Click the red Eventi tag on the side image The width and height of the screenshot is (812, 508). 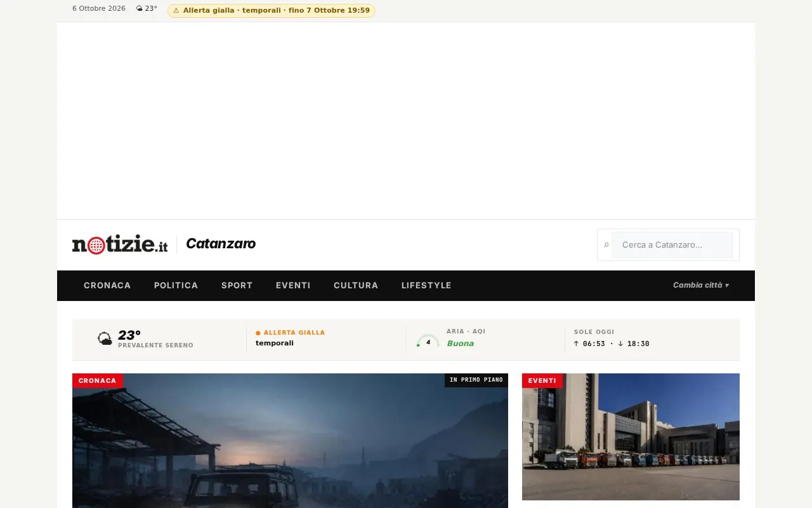[x=542, y=381]
